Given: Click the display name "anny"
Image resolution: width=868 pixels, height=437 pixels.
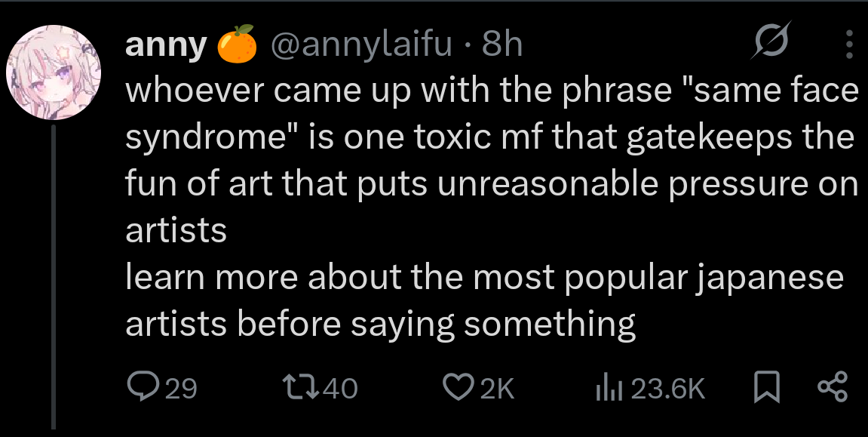Looking at the screenshot, I should click(165, 46).
